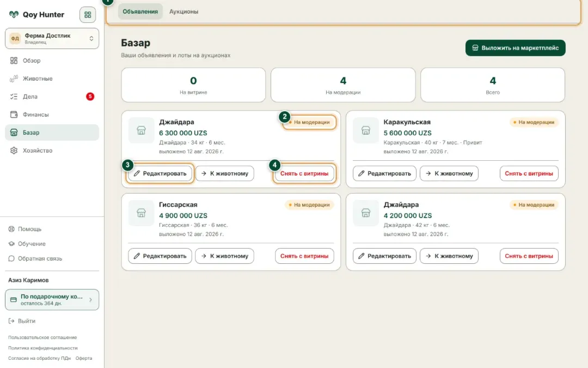Switch to the Аукционы tab
This screenshot has width=588, height=368.
[184, 11]
